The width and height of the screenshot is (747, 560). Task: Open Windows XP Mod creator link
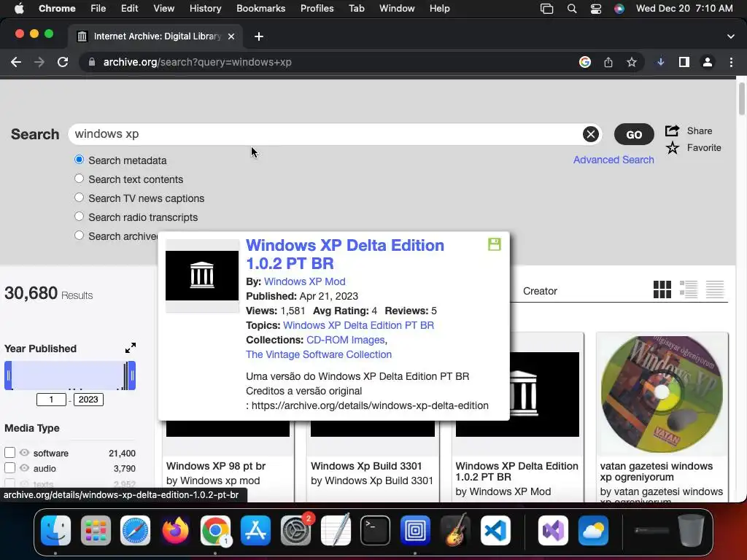click(305, 281)
